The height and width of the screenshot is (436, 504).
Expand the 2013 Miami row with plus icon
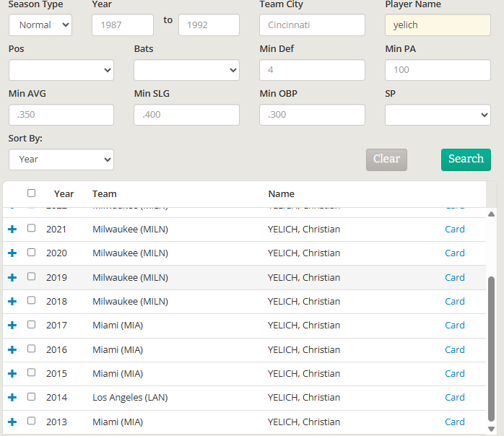click(x=12, y=422)
